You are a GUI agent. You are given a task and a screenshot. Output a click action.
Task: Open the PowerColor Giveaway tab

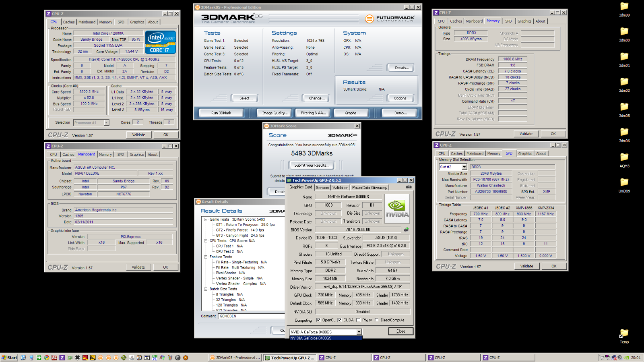pyautogui.click(x=369, y=188)
